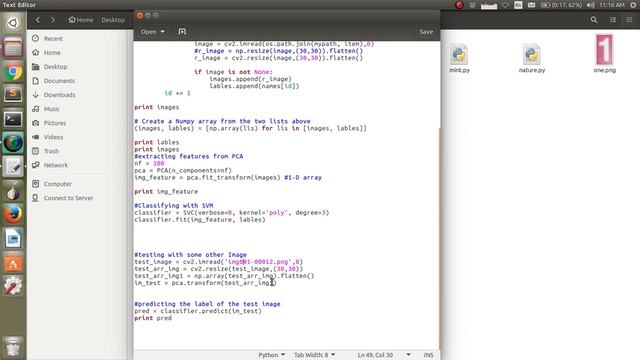Open Google Chrome from the dock
640x360 pixels.
tap(13, 72)
